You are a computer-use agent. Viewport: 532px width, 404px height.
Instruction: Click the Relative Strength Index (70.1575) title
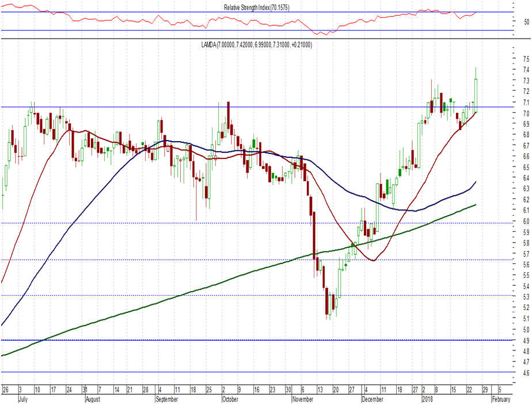pos(257,7)
